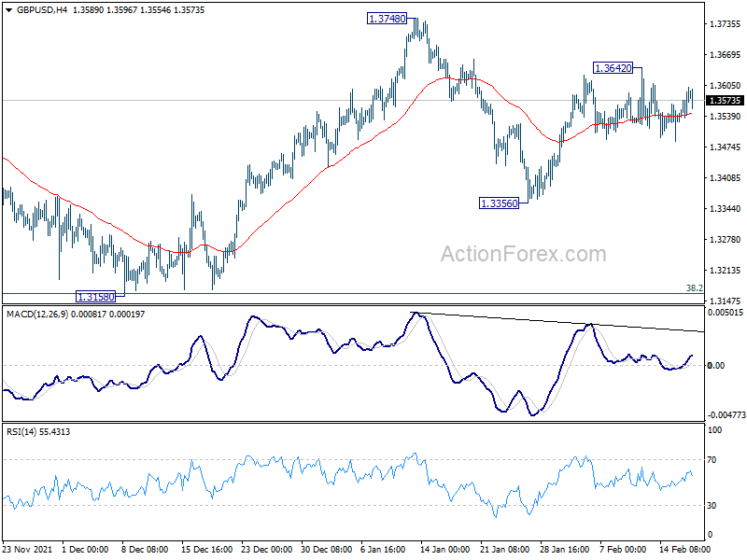
Task: Select the RSI(14) 55.4313 indicator label
Action: (38, 432)
